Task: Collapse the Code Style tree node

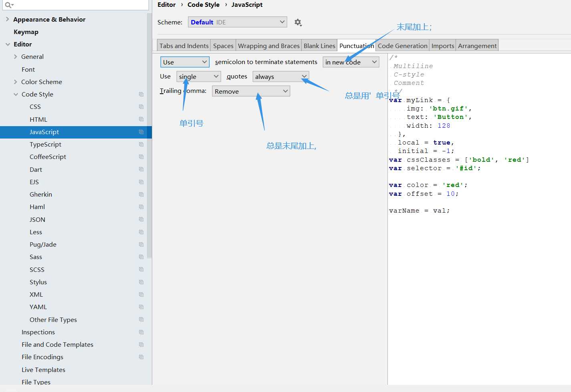Action: point(16,94)
